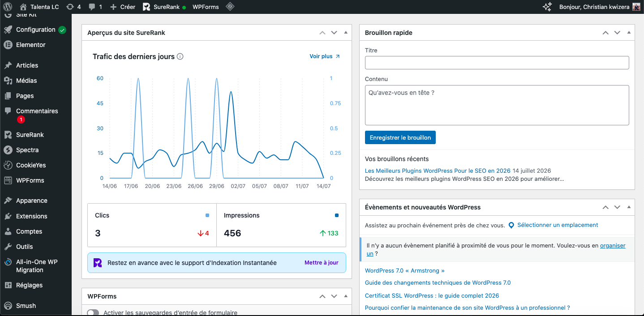Open the WordPress logo menu
644x316 pixels.
click(7, 7)
